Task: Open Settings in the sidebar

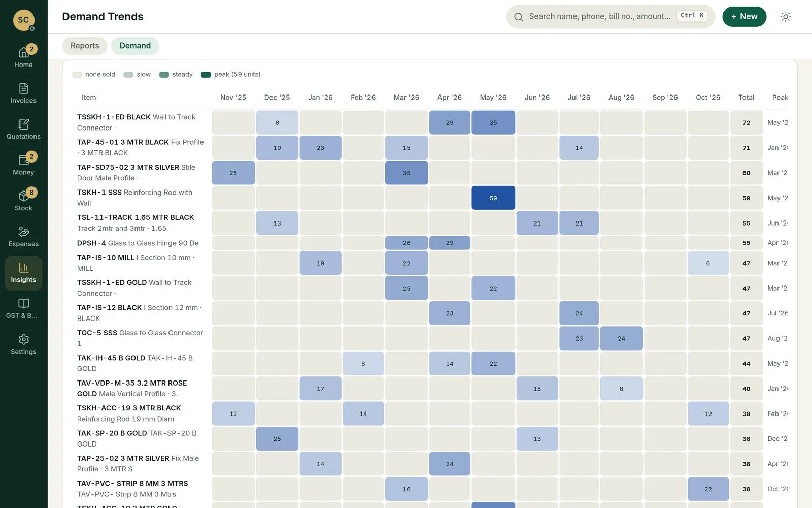Action: pos(23,345)
